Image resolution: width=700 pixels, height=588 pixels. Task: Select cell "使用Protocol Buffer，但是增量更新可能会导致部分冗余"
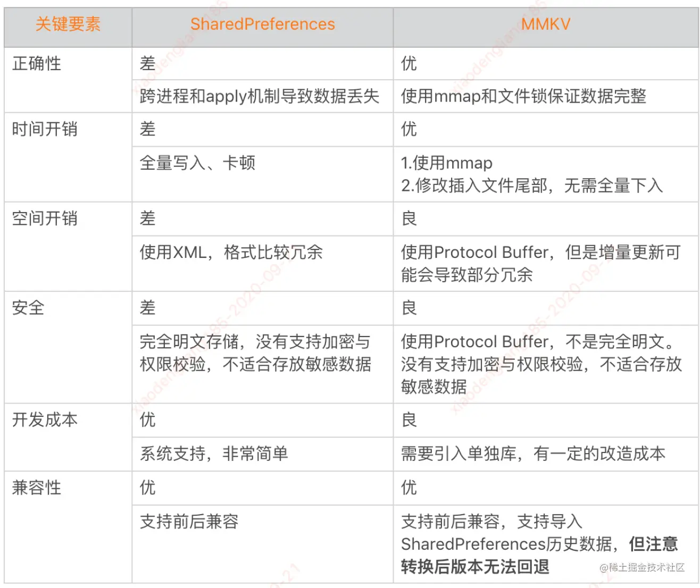pos(545,263)
